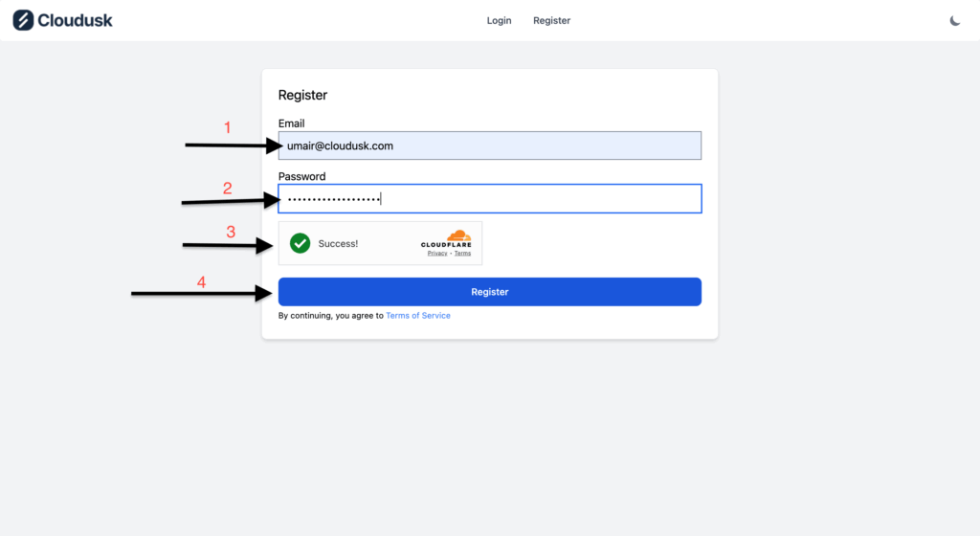Click the red number 4 annotation
The height and width of the screenshot is (536, 980).
click(x=201, y=282)
